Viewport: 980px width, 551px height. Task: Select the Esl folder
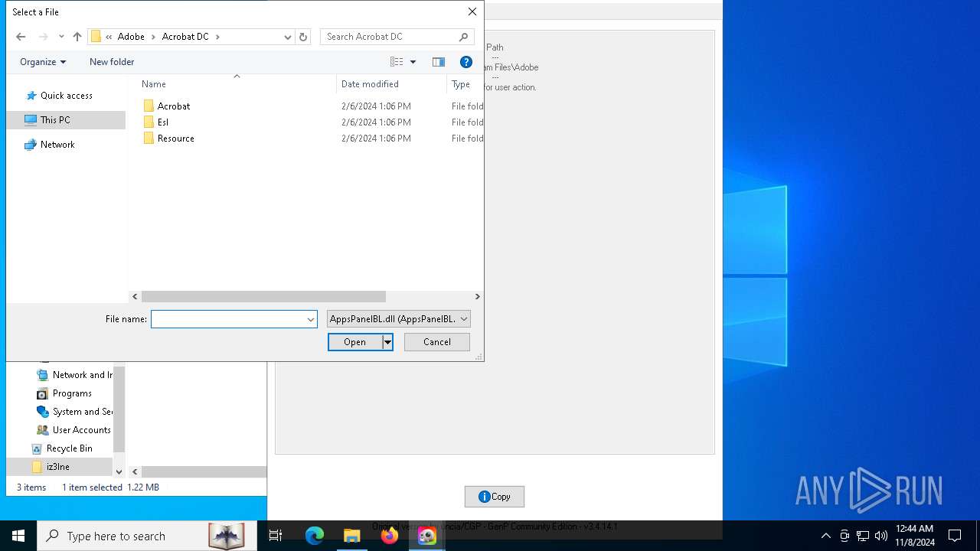point(163,122)
